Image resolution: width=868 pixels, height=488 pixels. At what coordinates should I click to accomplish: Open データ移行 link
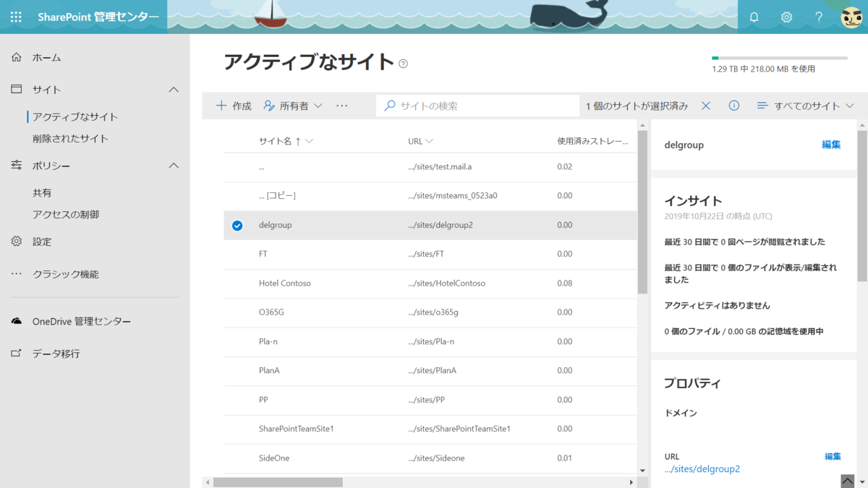(56, 354)
